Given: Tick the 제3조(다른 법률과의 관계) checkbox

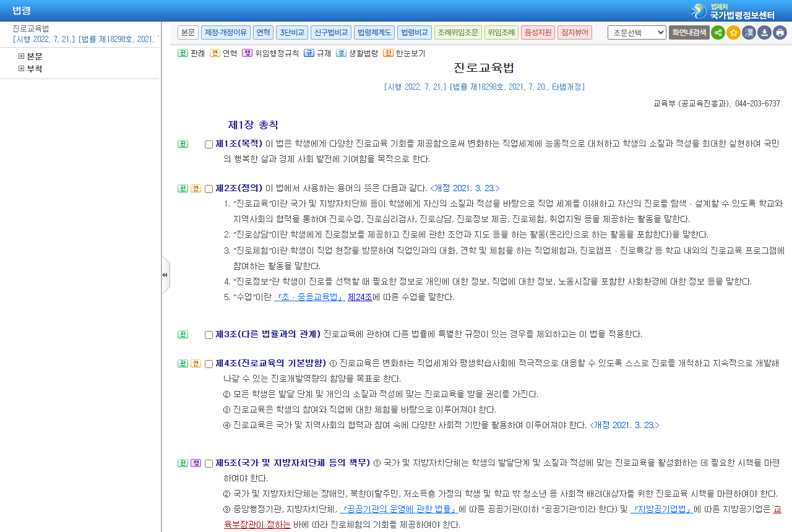Looking at the screenshot, I should pyautogui.click(x=209, y=335).
